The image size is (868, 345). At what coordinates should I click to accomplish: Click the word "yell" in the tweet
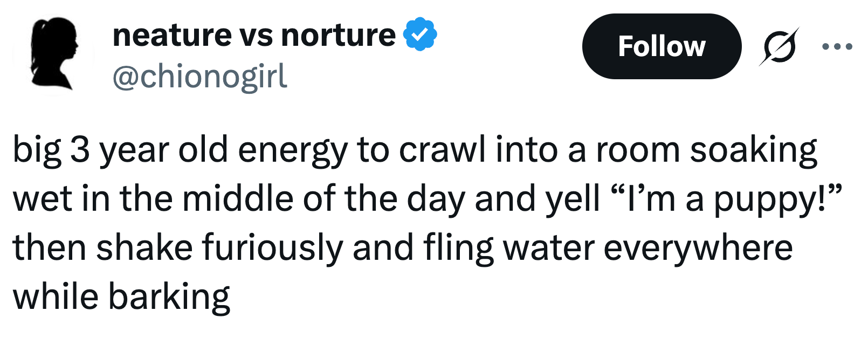pos(573,199)
